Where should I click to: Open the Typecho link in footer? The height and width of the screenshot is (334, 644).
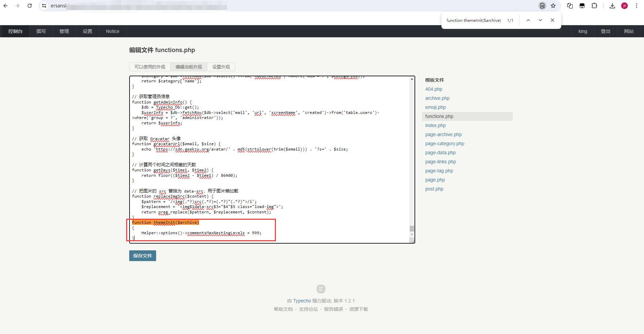pos(302,301)
